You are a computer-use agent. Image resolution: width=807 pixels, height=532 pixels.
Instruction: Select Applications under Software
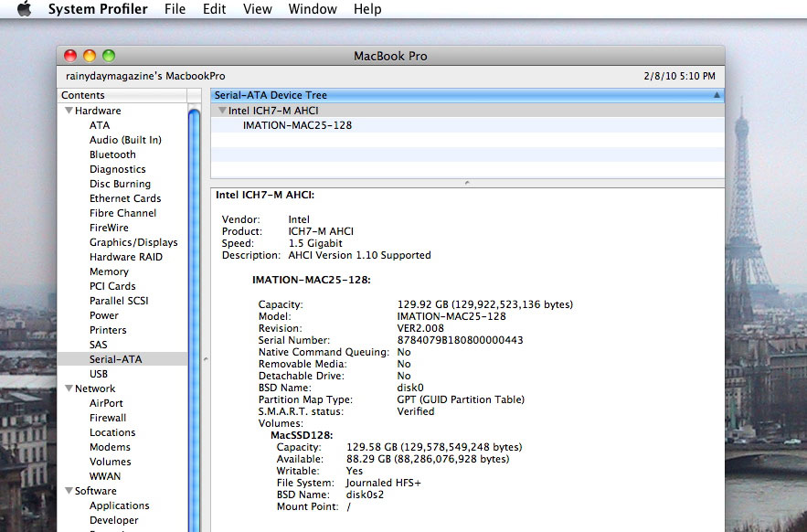click(x=120, y=505)
